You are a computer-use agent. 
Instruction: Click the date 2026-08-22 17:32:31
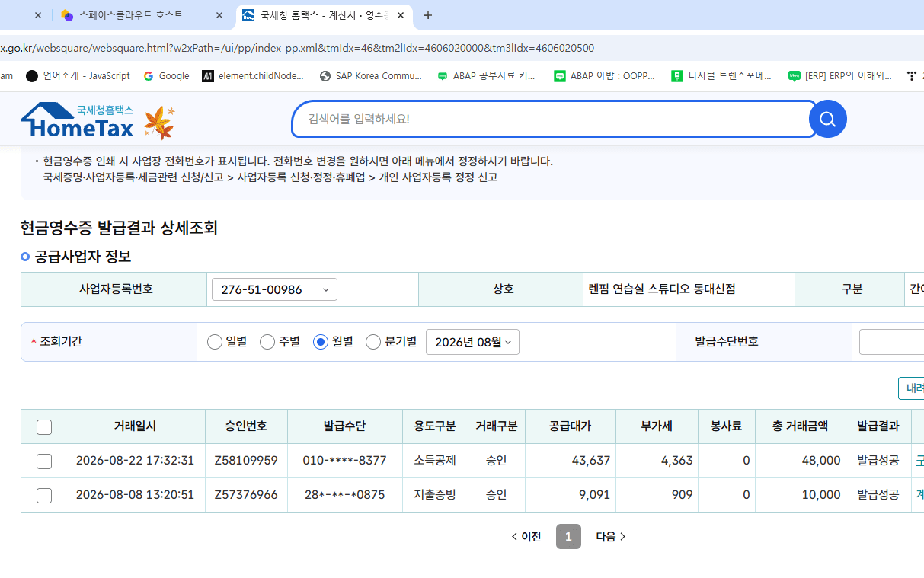pos(135,461)
